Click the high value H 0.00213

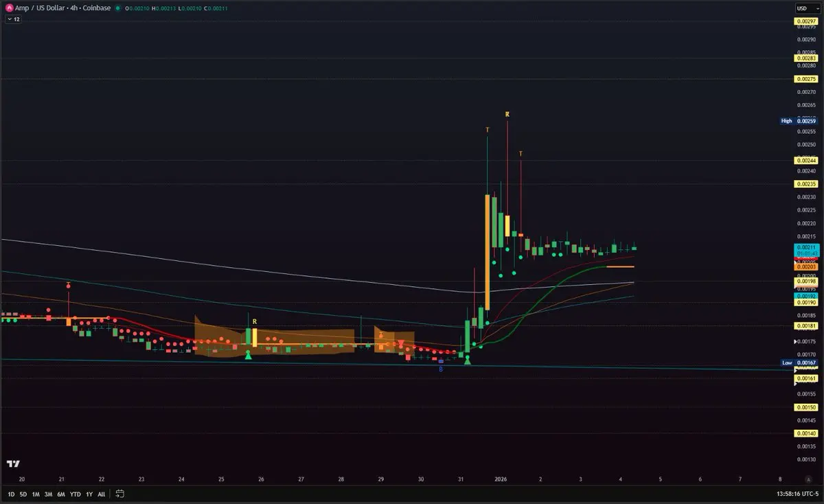click(x=163, y=8)
